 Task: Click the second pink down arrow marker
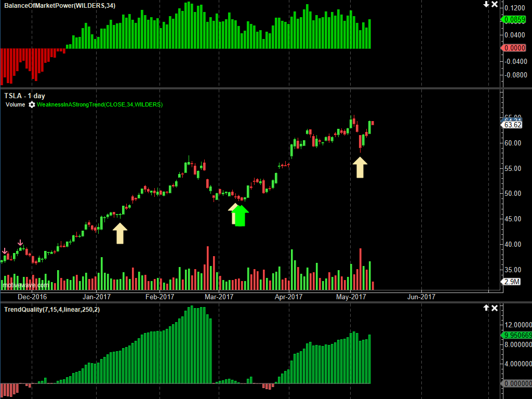[x=20, y=243]
